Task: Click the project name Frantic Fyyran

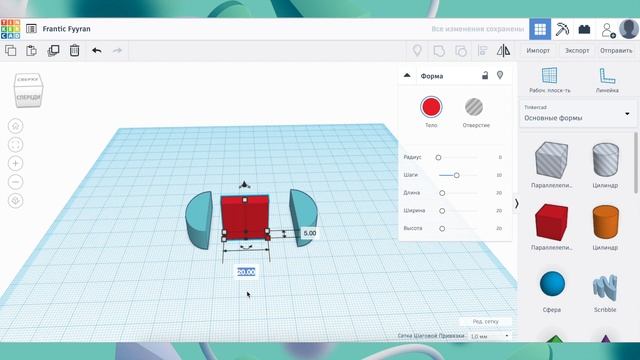Action: pyautogui.click(x=67, y=29)
